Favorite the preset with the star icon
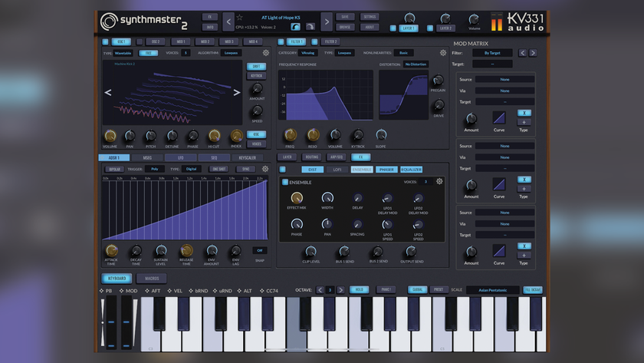The image size is (644, 363). coord(239,17)
